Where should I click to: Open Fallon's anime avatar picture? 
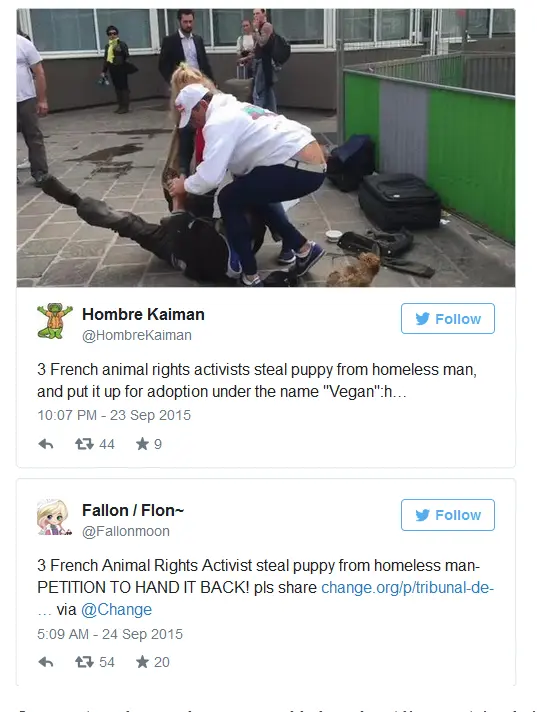click(54, 517)
